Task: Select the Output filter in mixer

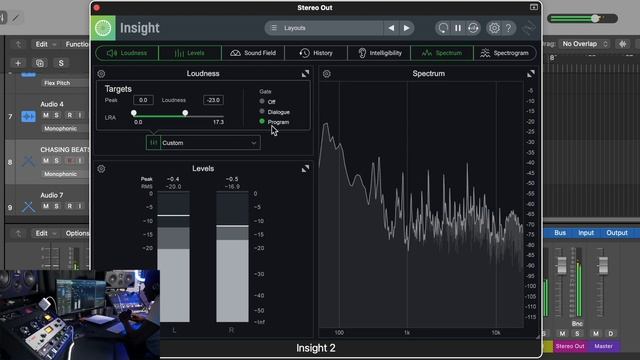Action: click(617, 233)
